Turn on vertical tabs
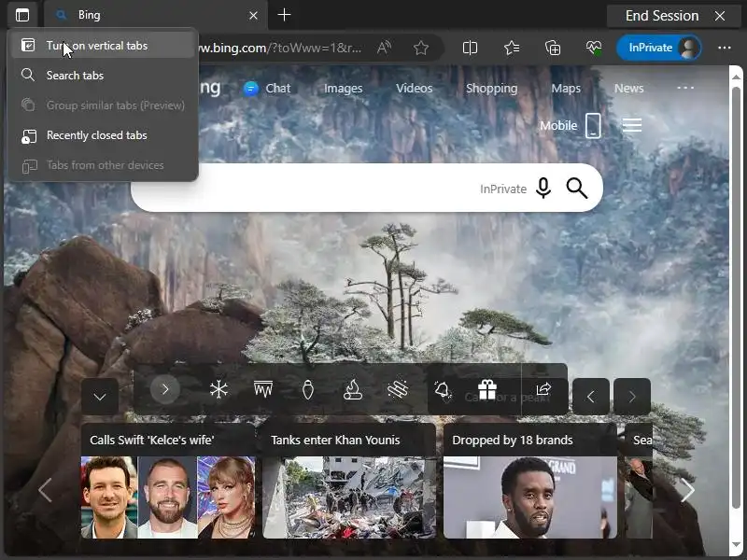 [103, 46]
